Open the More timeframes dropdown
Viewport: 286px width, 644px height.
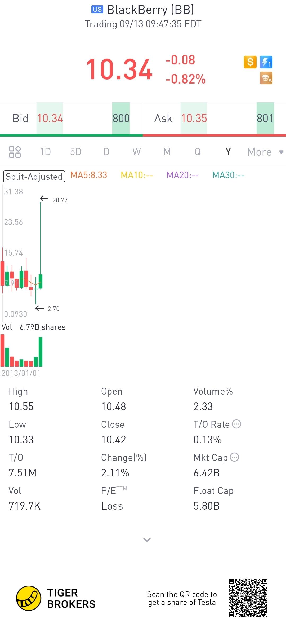265,152
